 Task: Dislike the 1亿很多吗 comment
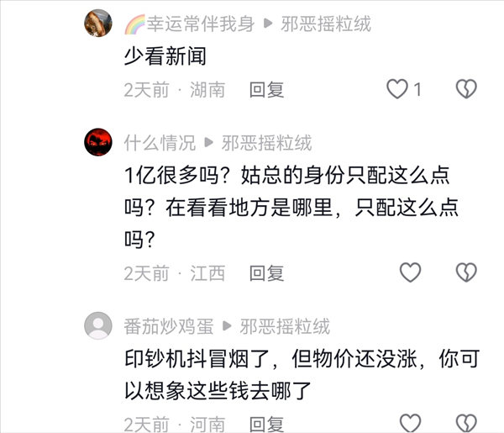[x=466, y=272]
